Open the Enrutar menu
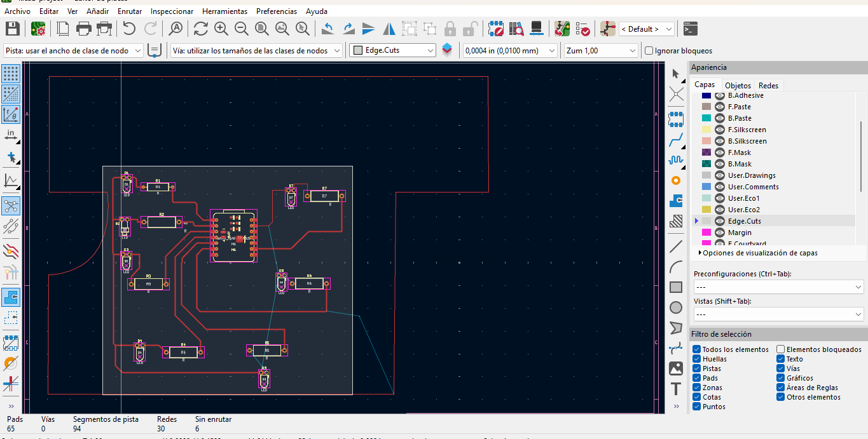 pyautogui.click(x=130, y=11)
